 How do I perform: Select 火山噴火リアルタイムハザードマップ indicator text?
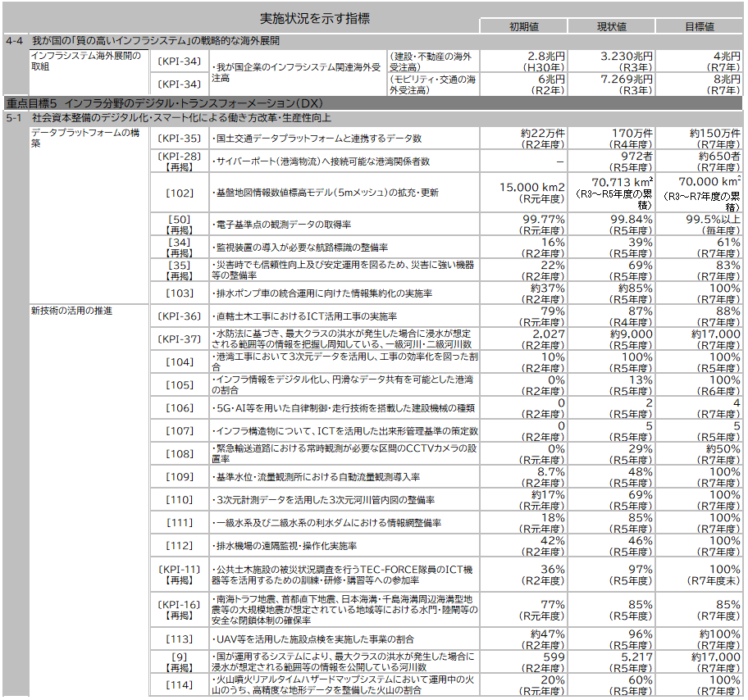(344, 684)
